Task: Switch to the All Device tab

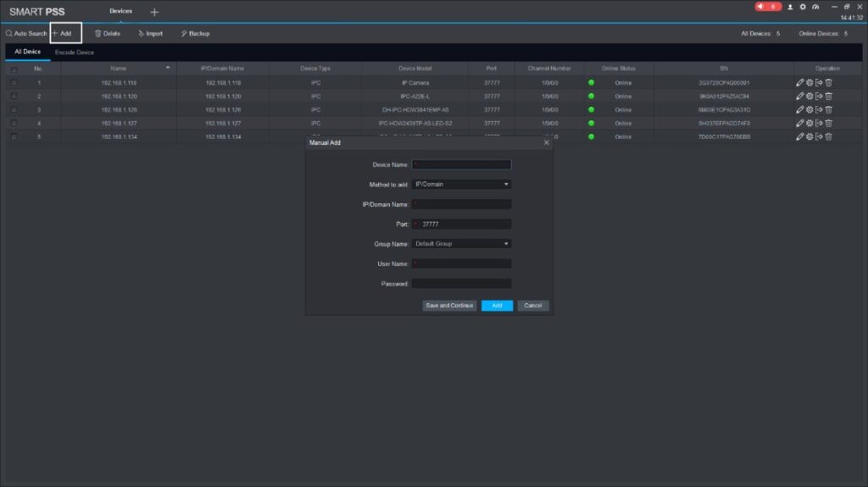Action: pyautogui.click(x=28, y=52)
